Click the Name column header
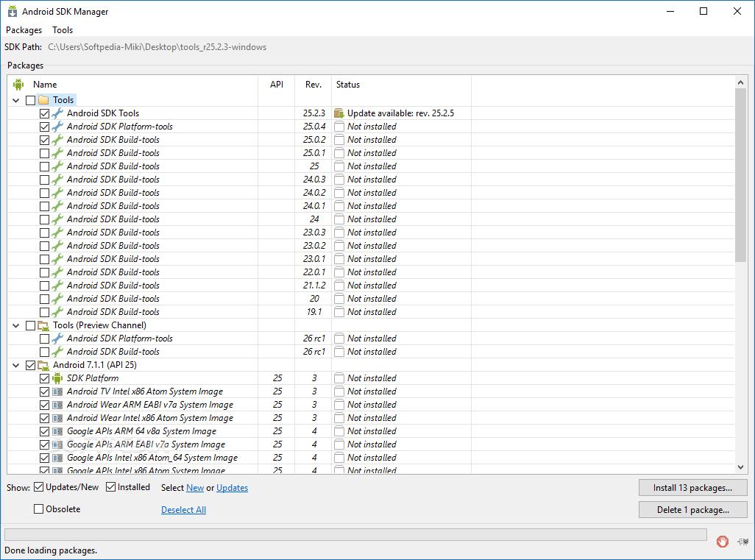 pyautogui.click(x=133, y=85)
